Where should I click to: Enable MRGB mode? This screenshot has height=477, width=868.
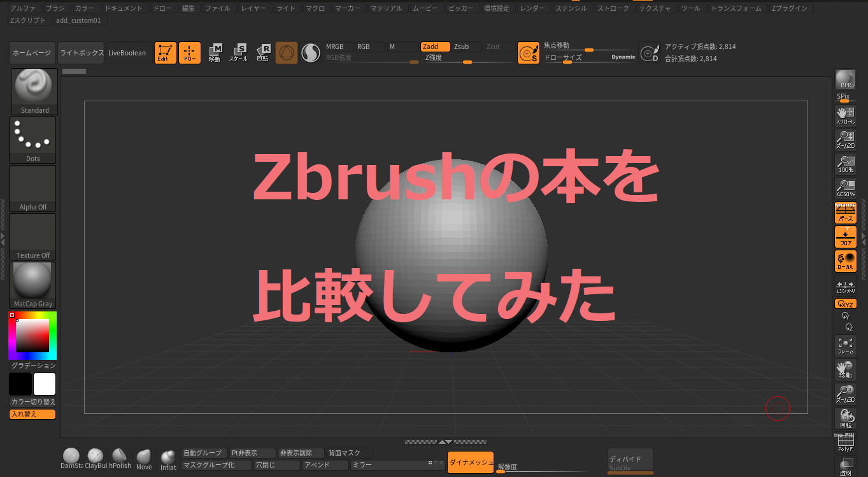[x=338, y=46]
